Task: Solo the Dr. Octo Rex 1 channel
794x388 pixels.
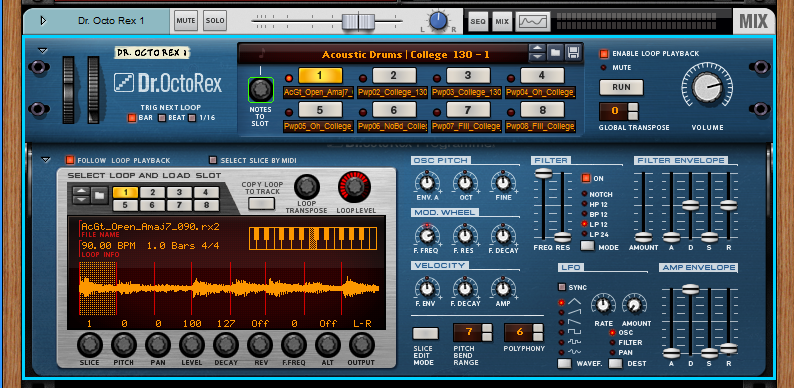Action: (x=215, y=21)
